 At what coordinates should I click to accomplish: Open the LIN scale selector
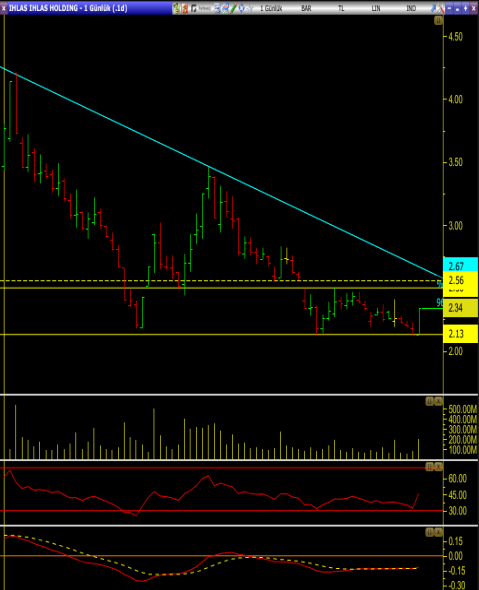[x=376, y=8]
